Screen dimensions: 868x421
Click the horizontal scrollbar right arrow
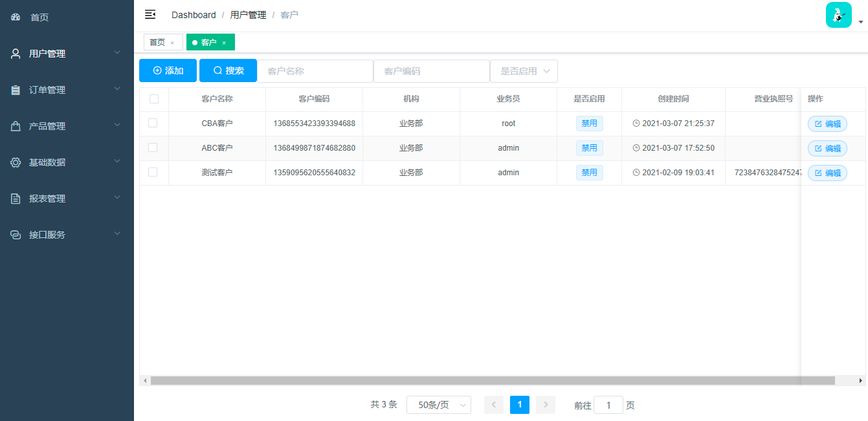coord(861,381)
